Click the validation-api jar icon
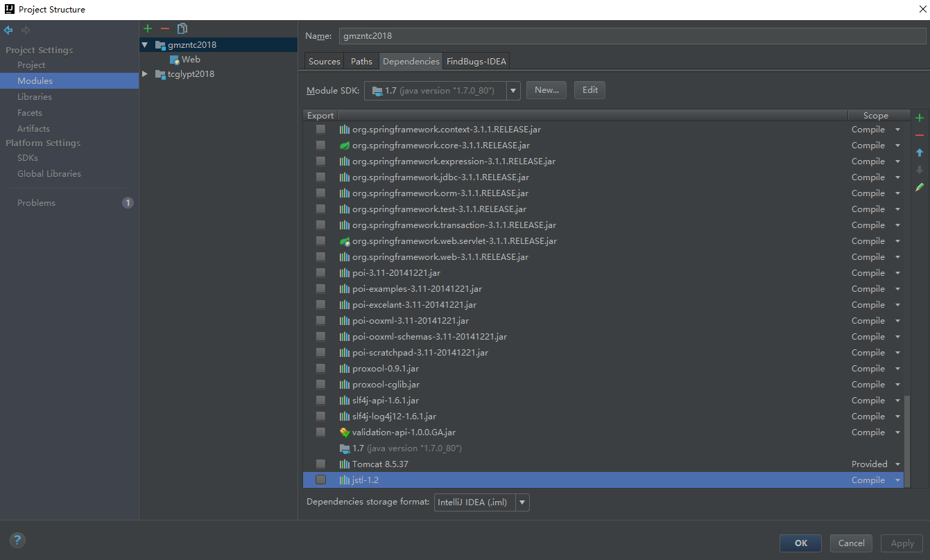 pyautogui.click(x=345, y=432)
